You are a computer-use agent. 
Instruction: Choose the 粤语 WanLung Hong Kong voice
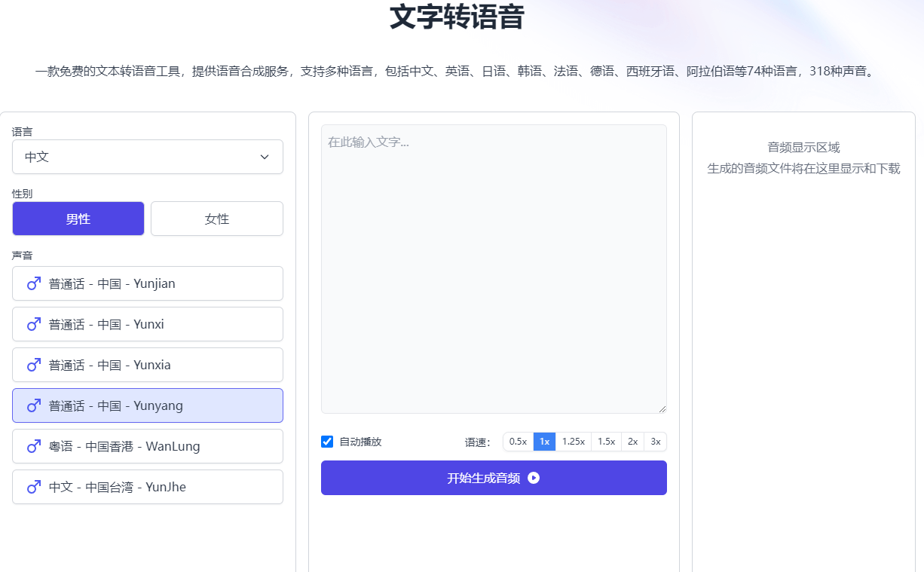pyautogui.click(x=148, y=446)
